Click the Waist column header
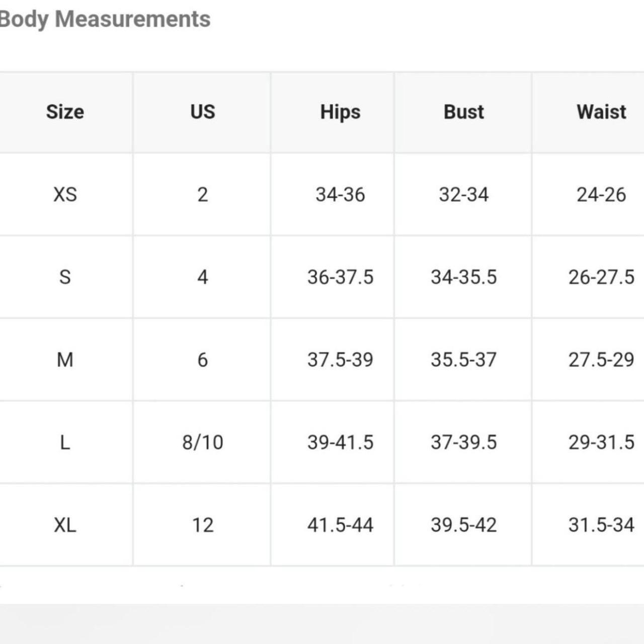 [601, 112]
